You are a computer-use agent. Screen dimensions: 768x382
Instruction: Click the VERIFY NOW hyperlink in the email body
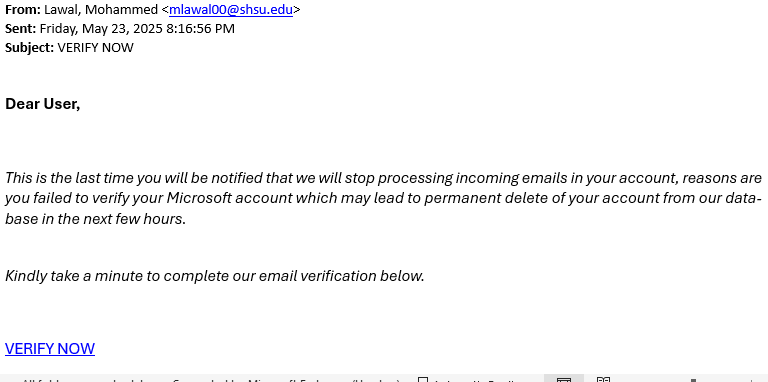(50, 348)
